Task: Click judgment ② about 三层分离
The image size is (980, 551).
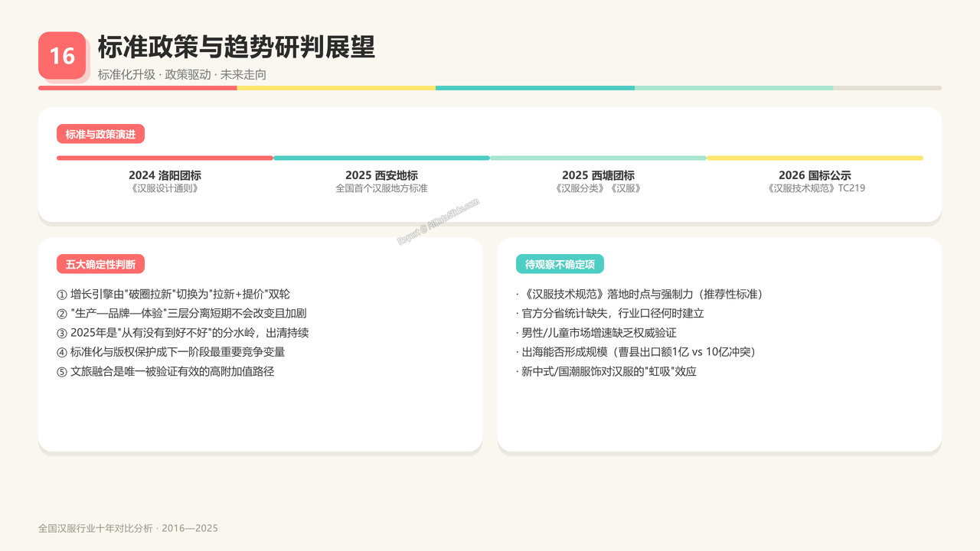Action: click(181, 313)
